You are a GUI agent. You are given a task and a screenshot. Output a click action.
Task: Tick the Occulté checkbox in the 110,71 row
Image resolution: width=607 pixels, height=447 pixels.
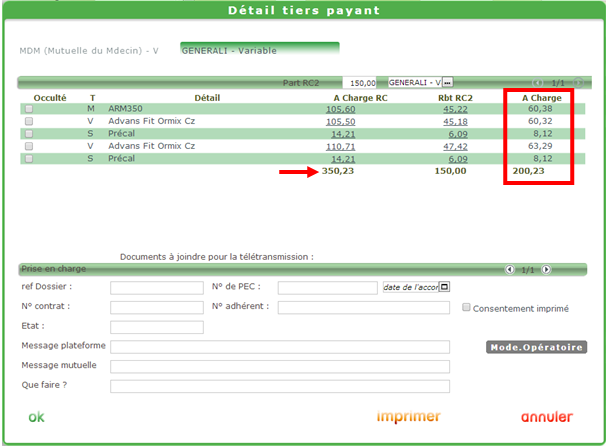pyautogui.click(x=29, y=146)
